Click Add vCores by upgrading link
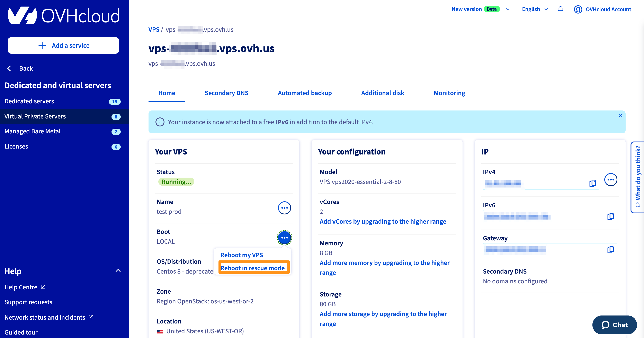644x338 pixels. point(383,222)
